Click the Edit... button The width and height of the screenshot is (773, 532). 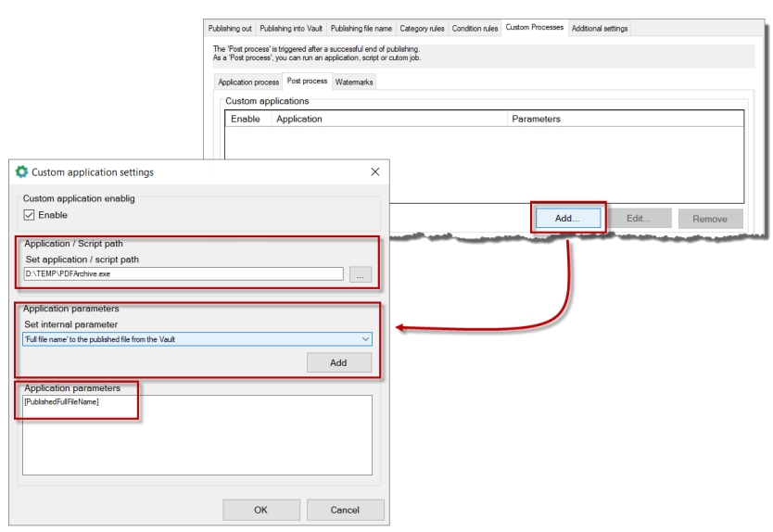[638, 219]
